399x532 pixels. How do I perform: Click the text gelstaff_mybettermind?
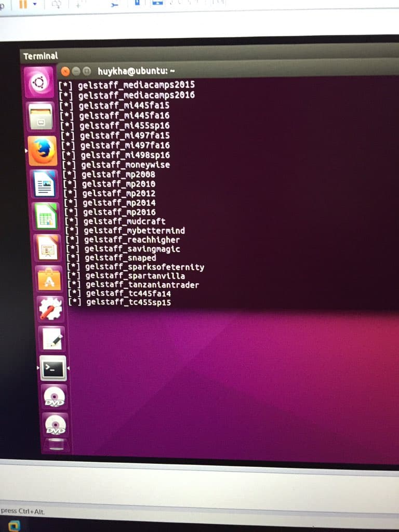click(135, 231)
